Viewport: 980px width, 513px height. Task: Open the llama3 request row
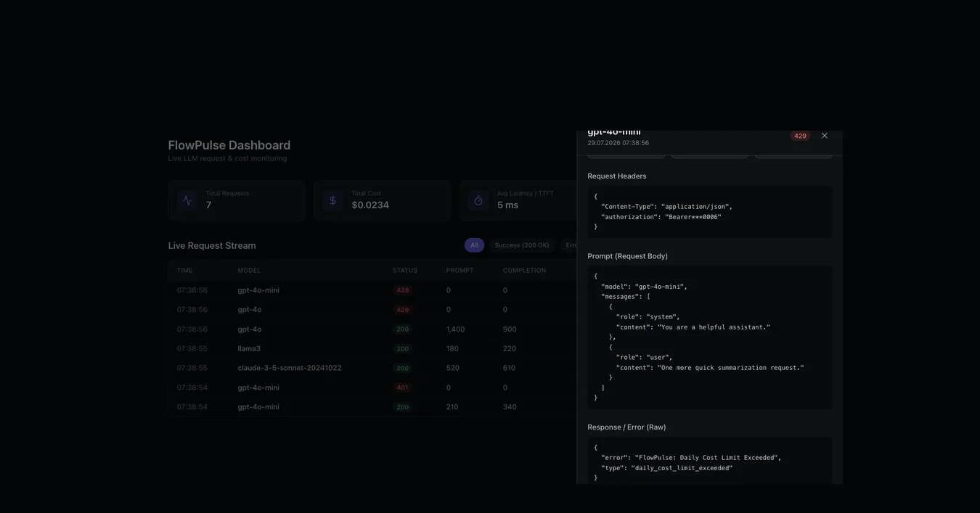(372, 348)
